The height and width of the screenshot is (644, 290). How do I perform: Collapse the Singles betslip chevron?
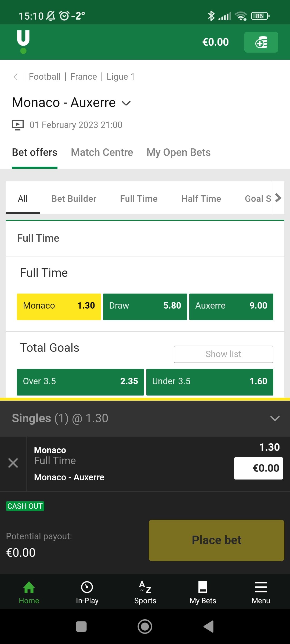coord(275,418)
